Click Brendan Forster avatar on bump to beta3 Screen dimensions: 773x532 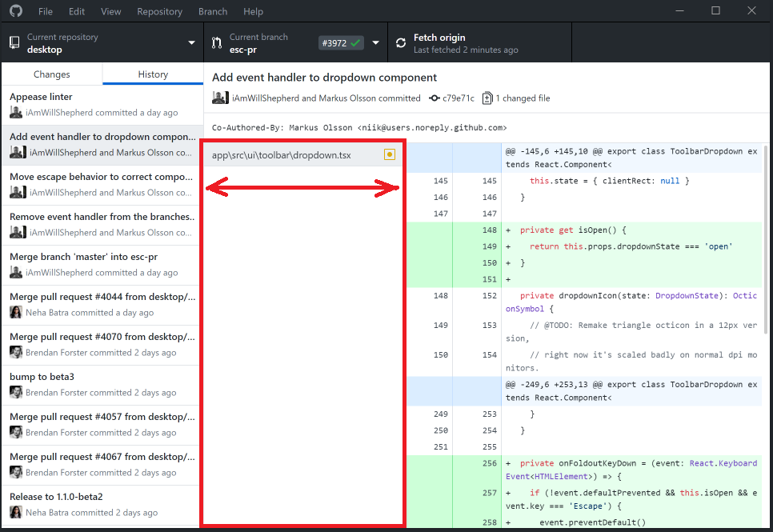tap(16, 392)
